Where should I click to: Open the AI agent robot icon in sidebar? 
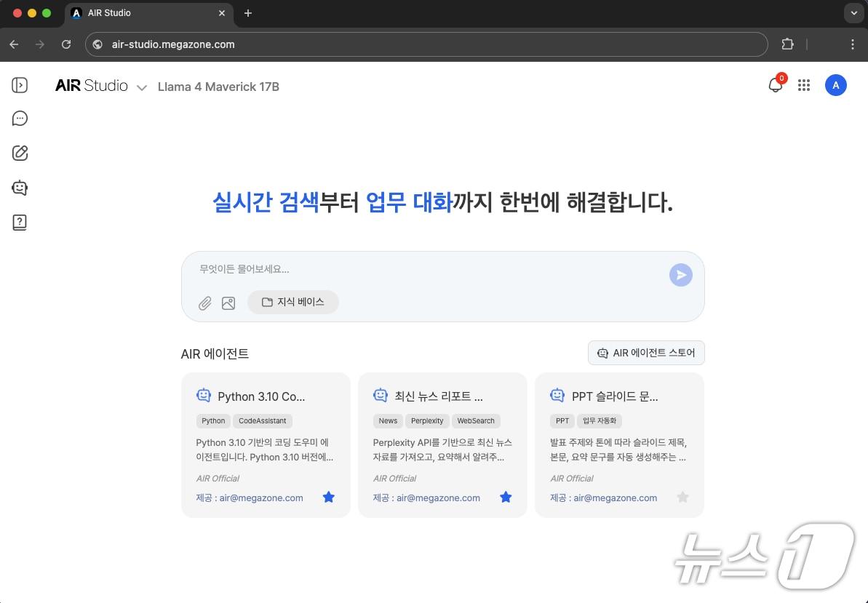(x=20, y=188)
